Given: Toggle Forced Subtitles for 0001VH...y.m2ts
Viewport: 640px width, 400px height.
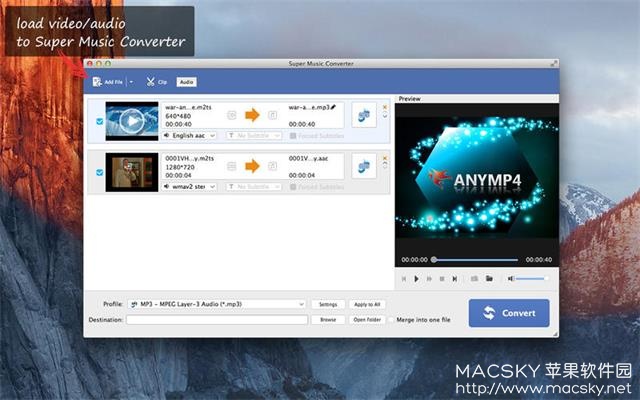Looking at the screenshot, I should [x=293, y=187].
